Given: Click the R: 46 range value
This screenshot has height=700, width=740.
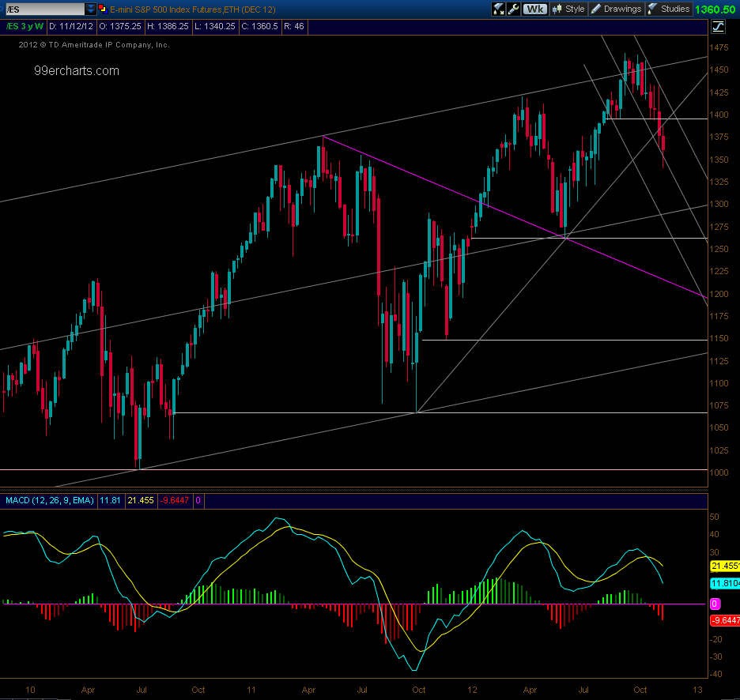Looking at the screenshot, I should pyautogui.click(x=293, y=26).
